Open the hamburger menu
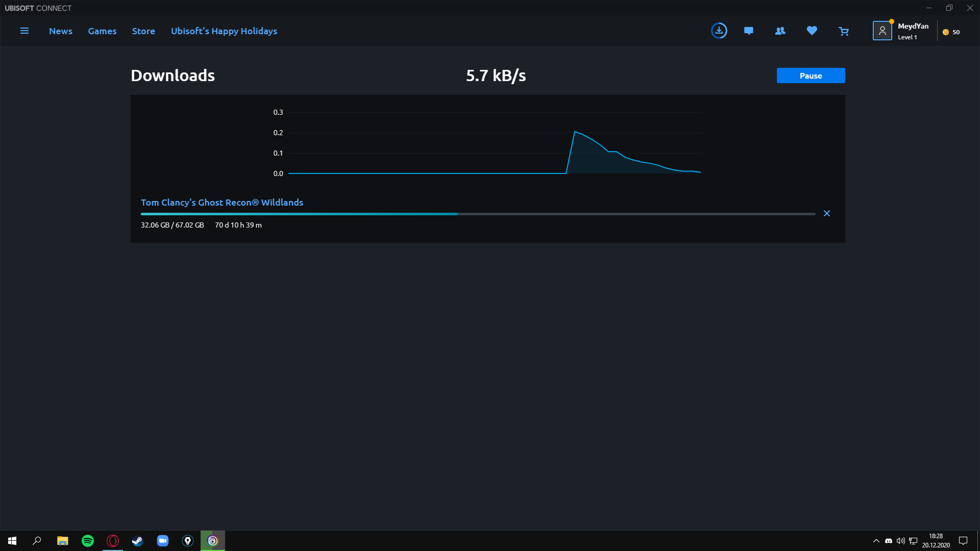 click(x=24, y=31)
